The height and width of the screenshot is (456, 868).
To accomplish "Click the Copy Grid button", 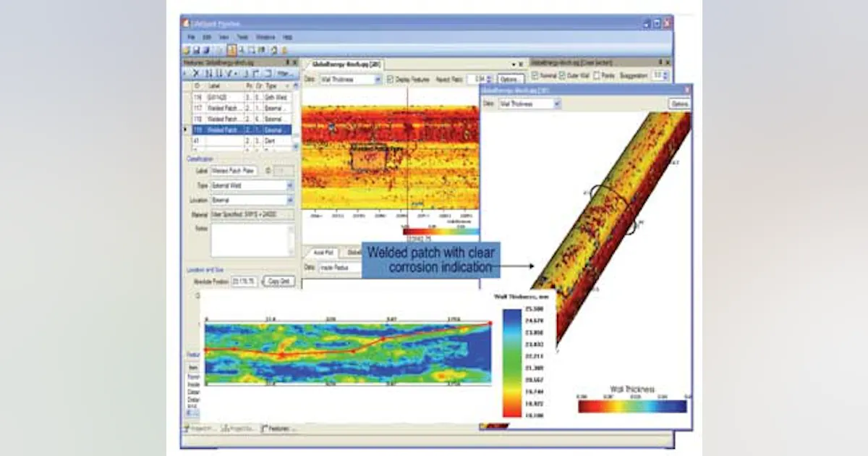I will (278, 281).
